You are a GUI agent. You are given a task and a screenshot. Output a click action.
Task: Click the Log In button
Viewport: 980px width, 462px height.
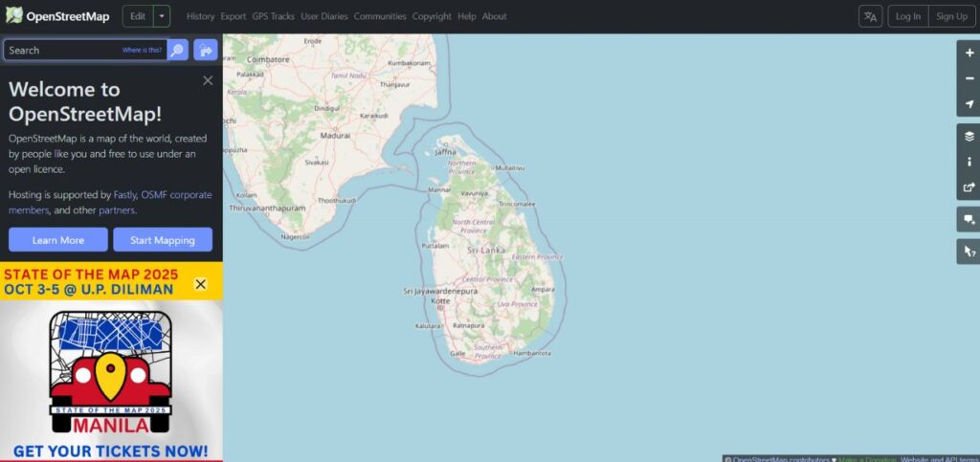pyautogui.click(x=907, y=16)
